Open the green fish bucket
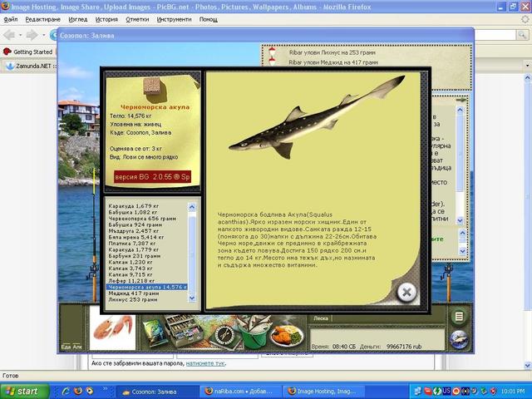 click(x=254, y=332)
